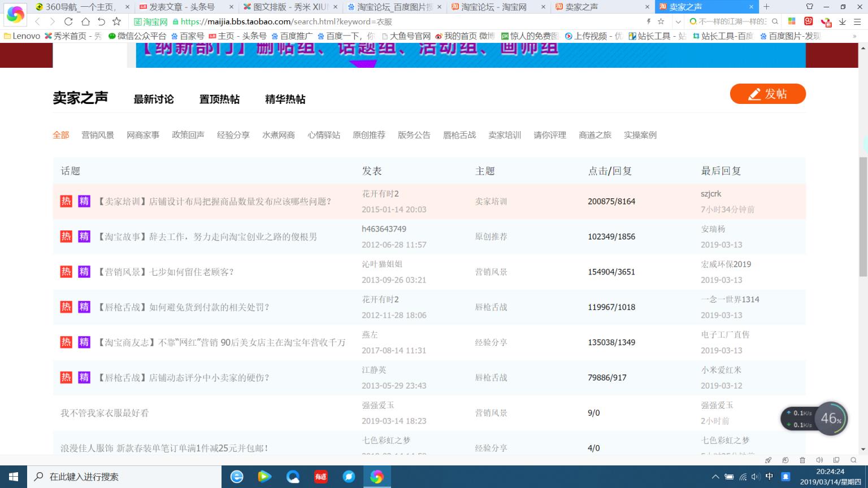This screenshot has height=488, width=868.
Task: Click trash bin icon in status bar
Action: [x=802, y=460]
